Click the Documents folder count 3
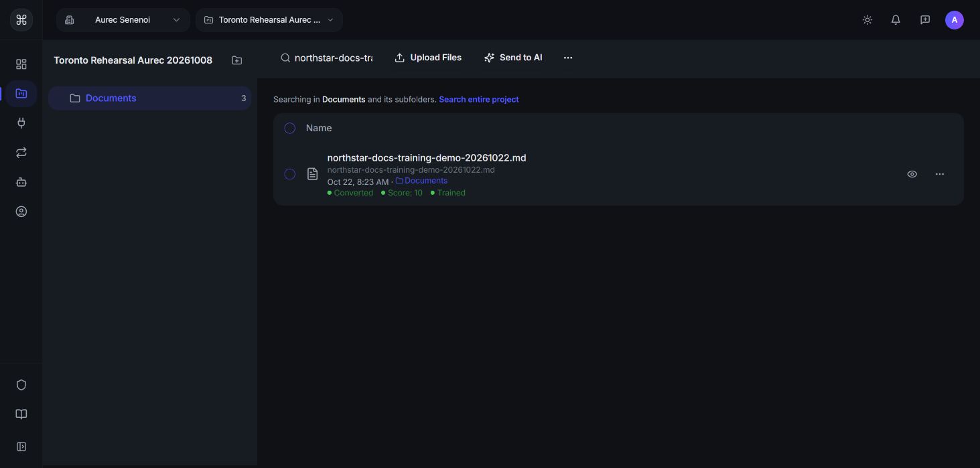 pyautogui.click(x=244, y=98)
